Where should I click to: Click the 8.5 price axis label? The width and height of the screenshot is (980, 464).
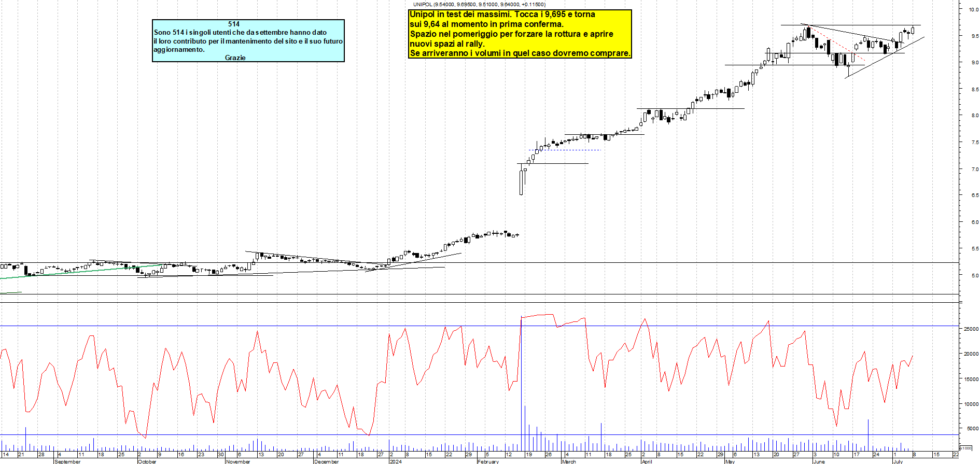coord(975,89)
